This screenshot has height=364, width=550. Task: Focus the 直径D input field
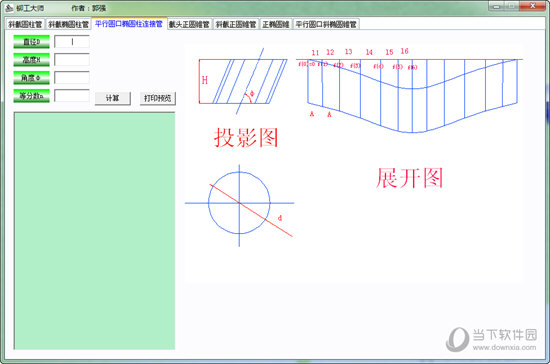coord(72,42)
